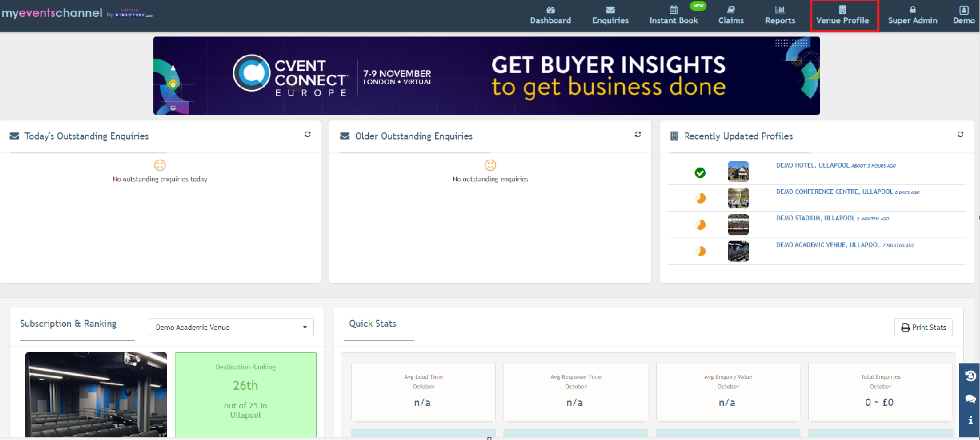
Task: Select the Avg Response Time stat card
Action: click(x=576, y=392)
